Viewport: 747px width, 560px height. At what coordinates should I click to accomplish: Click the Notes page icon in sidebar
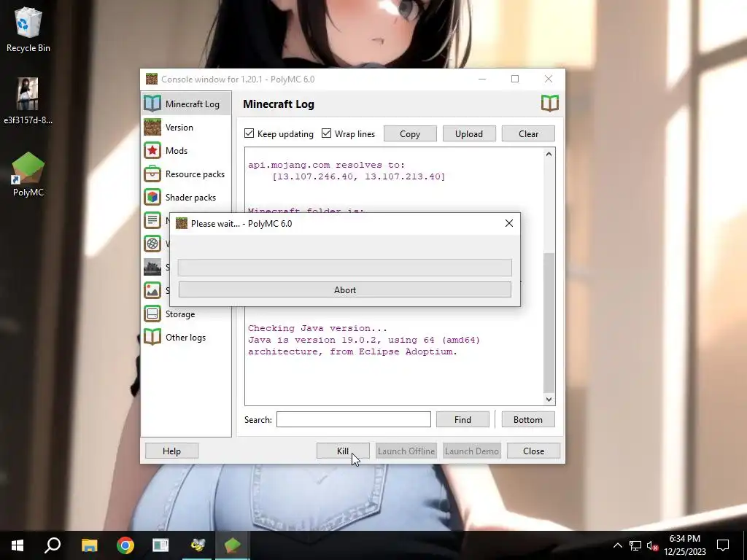[152, 220]
